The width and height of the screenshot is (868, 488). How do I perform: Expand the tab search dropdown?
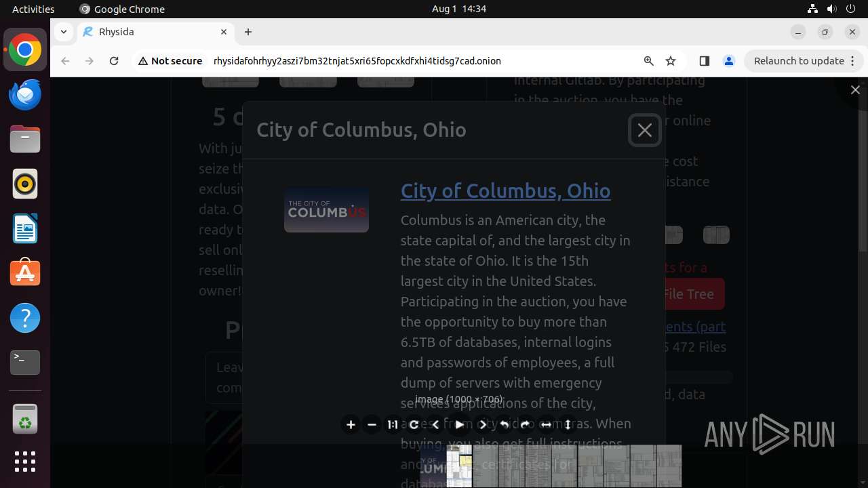[63, 32]
